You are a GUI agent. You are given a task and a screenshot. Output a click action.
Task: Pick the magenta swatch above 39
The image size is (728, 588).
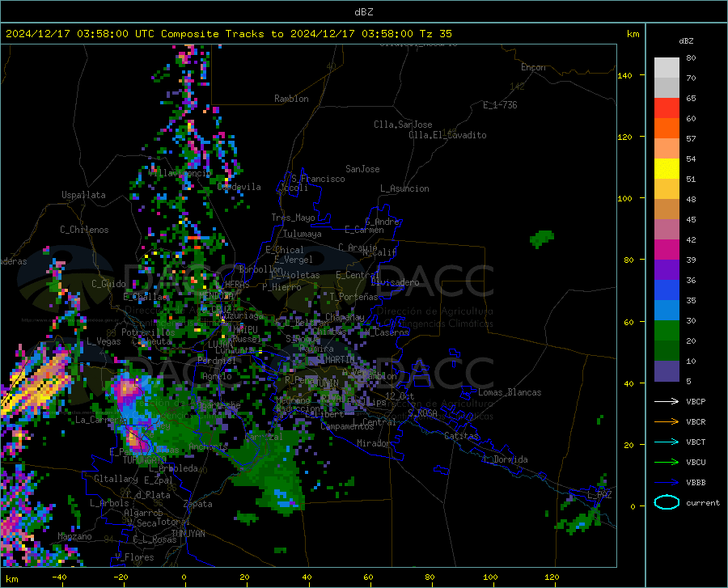point(667,250)
